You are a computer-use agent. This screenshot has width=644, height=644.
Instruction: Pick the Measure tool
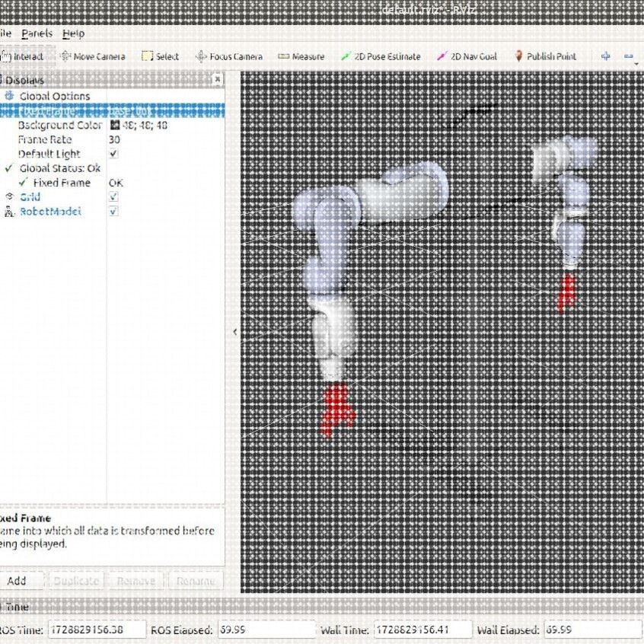click(x=301, y=56)
